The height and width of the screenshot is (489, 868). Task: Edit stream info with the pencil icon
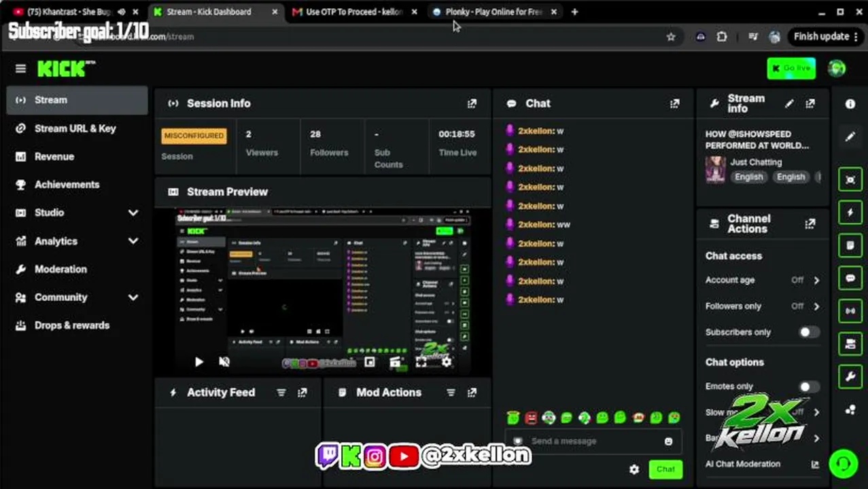tap(789, 103)
